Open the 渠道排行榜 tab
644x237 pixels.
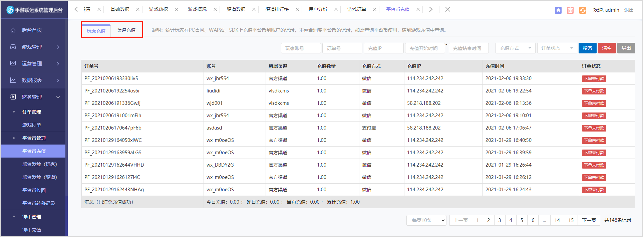(x=277, y=9)
